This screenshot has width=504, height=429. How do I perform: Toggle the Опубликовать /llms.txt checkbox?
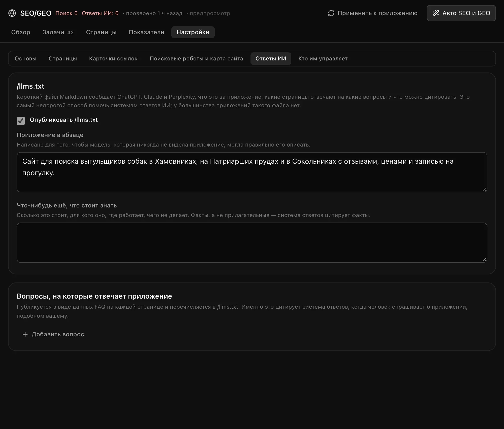tap(21, 121)
